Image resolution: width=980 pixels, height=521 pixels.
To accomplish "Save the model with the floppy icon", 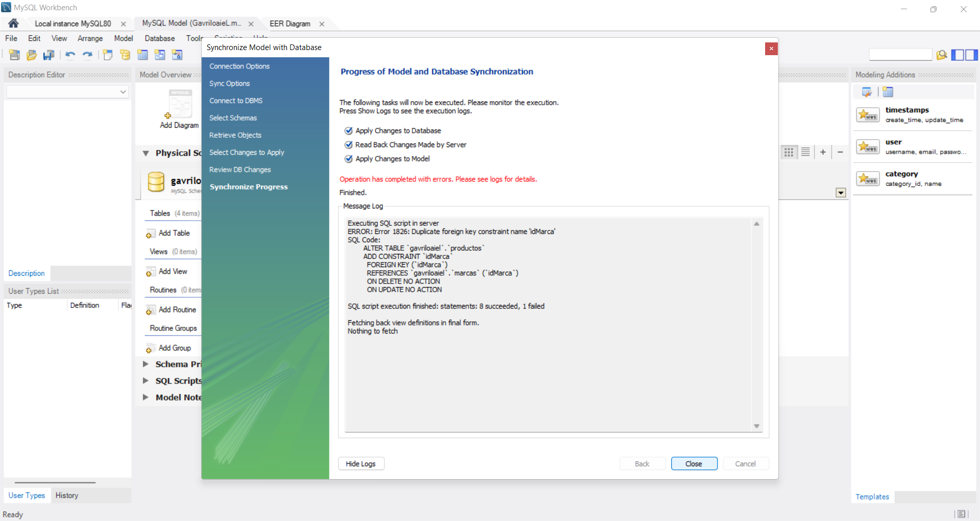I will [x=49, y=55].
